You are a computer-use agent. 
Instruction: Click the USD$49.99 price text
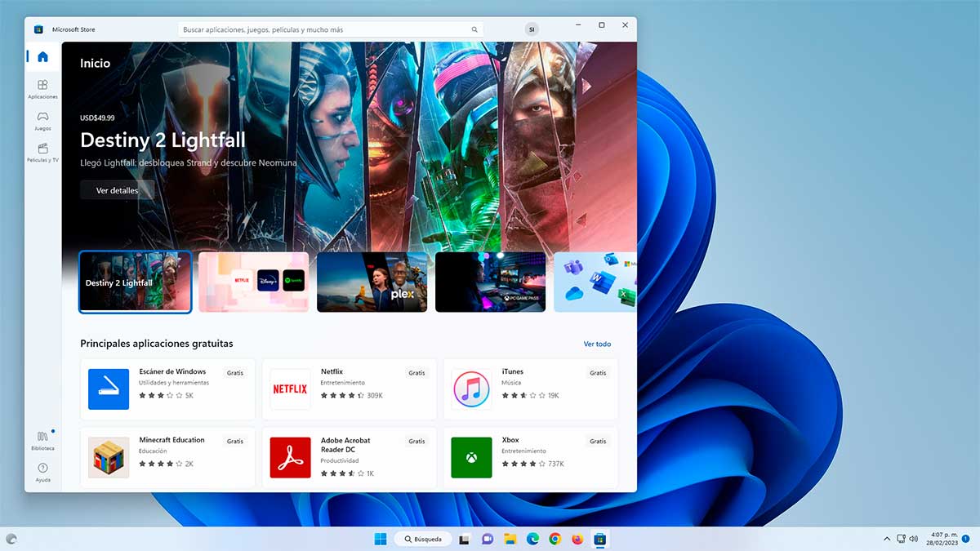[x=97, y=118]
